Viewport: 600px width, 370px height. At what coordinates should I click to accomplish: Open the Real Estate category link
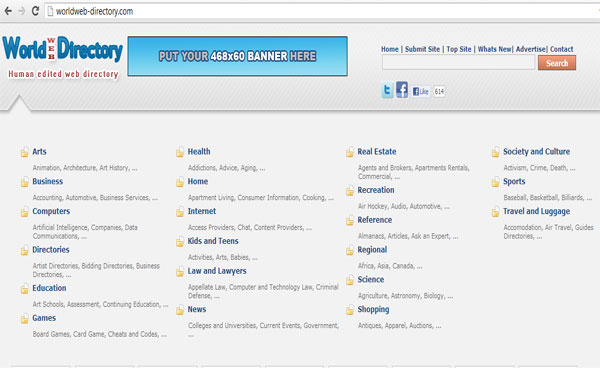(x=377, y=152)
